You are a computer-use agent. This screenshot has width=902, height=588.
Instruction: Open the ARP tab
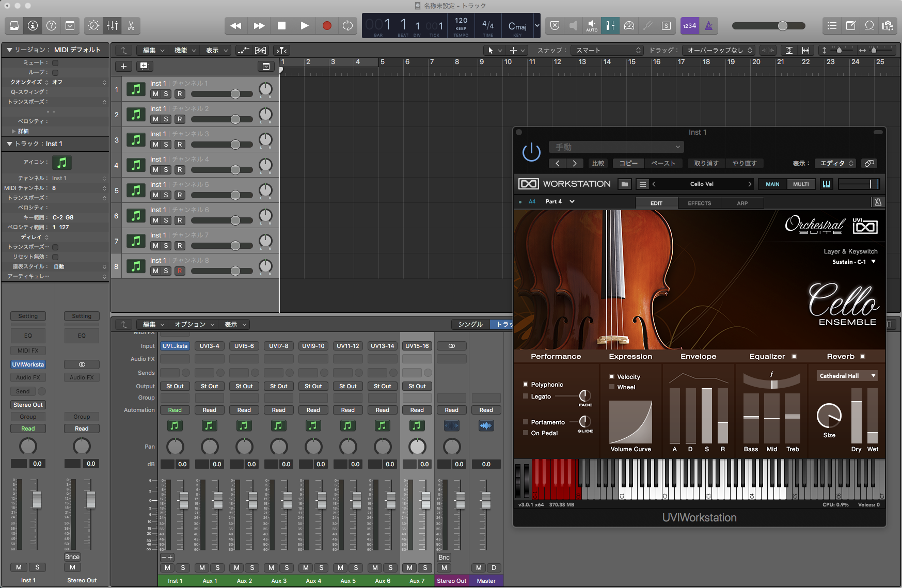[742, 203]
